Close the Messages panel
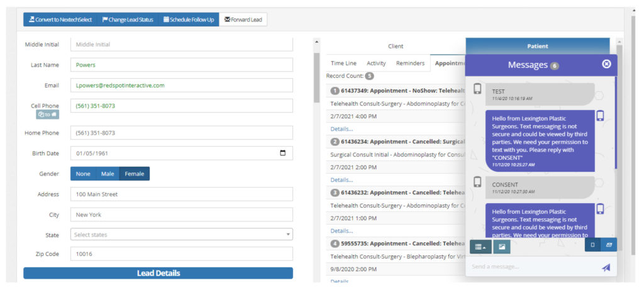The height and width of the screenshot is (295, 644). (x=606, y=64)
